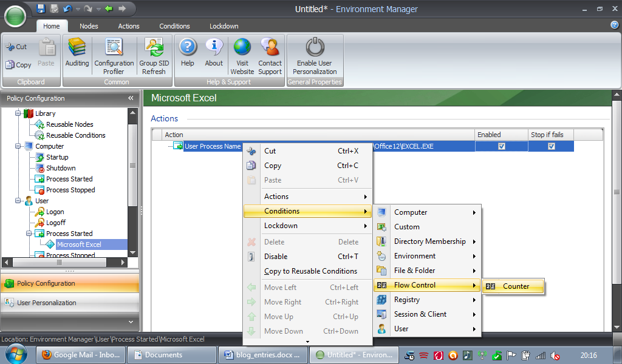Open Directory Membership conditions submenu
622x364 pixels.
427,241
